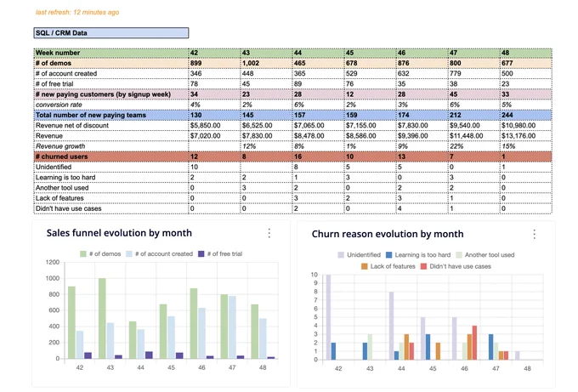Image resolution: width=578 pixels, height=392 pixels.
Task: Click the demos cell showing 899
Action: tap(214, 63)
